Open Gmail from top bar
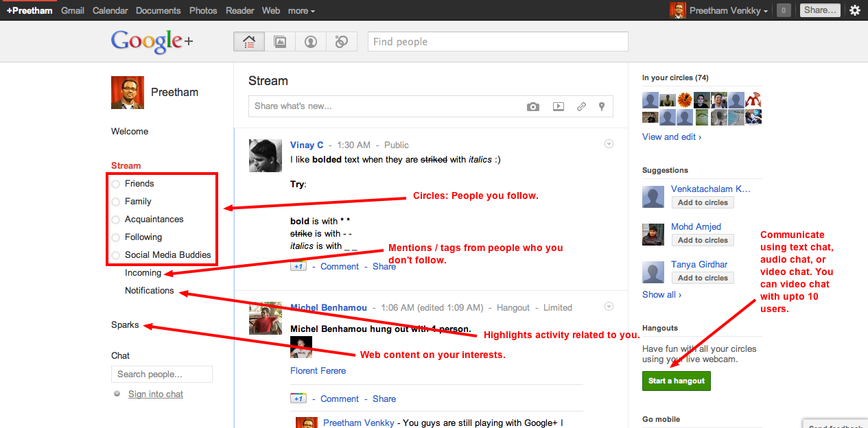 73,10
